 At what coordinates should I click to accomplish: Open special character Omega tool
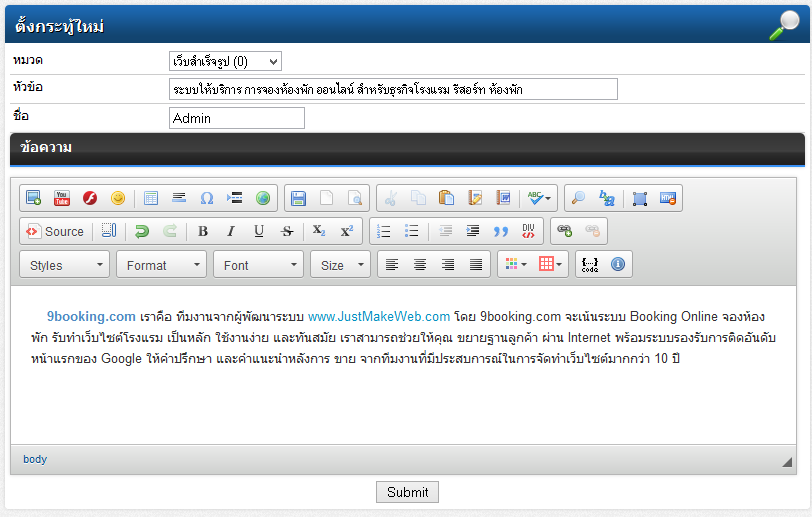(x=207, y=198)
